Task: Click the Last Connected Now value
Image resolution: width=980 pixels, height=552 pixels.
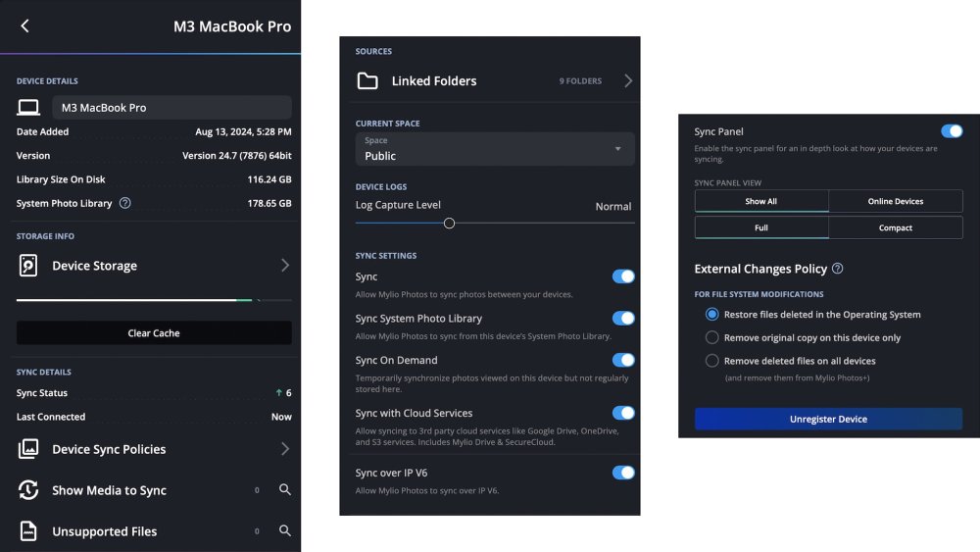Action: (281, 417)
